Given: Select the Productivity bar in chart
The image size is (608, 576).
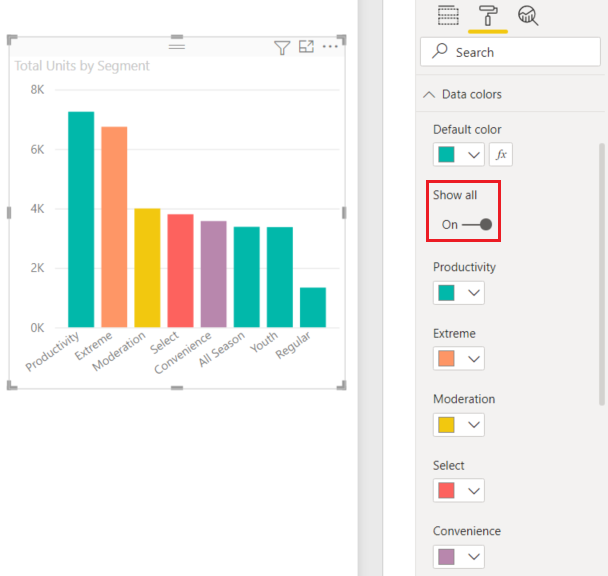Looking at the screenshot, I should (81, 220).
